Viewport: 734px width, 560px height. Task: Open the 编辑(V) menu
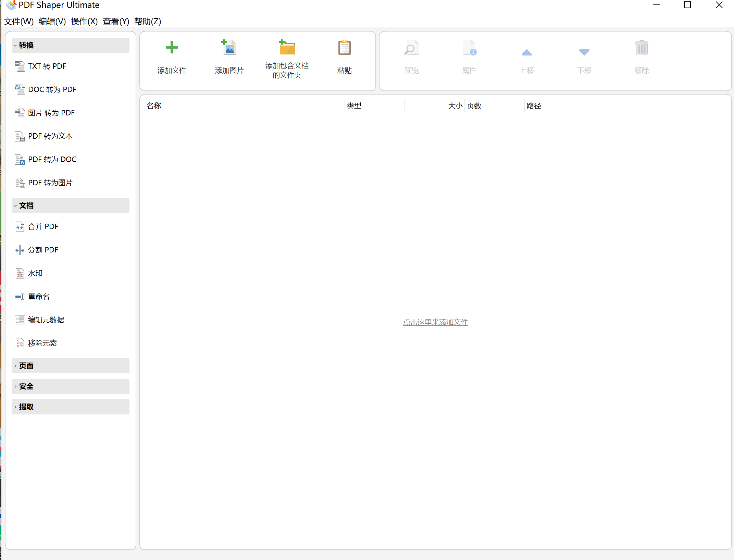coord(52,22)
